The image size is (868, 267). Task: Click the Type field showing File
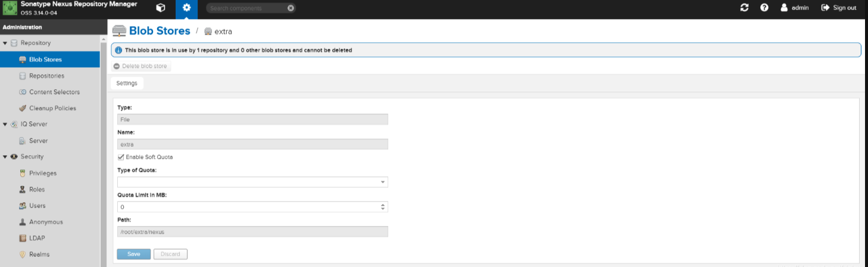click(252, 120)
